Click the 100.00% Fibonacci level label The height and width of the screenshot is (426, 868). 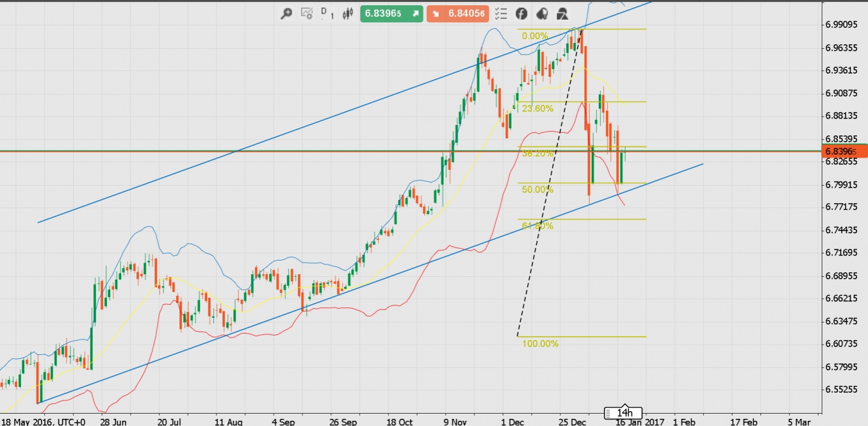pos(540,343)
